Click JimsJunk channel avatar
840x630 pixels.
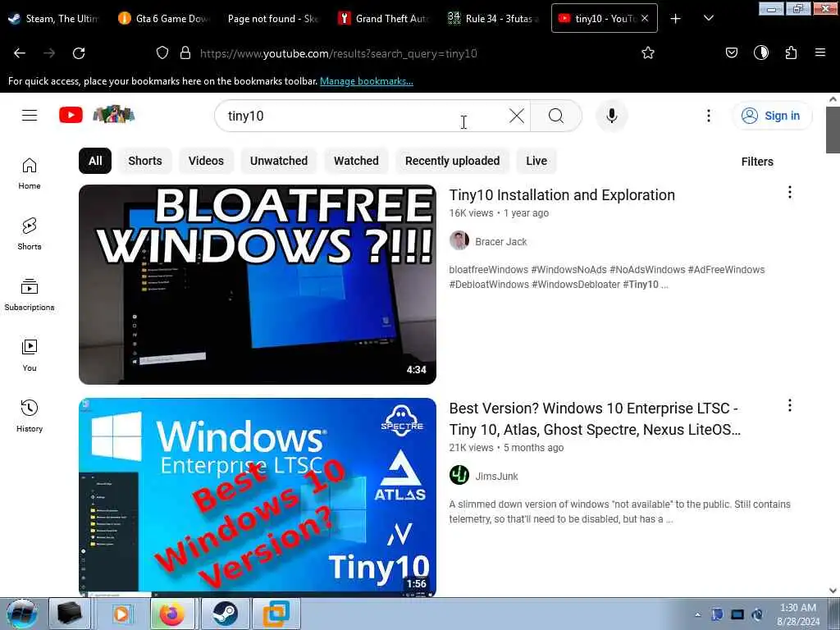click(x=459, y=475)
